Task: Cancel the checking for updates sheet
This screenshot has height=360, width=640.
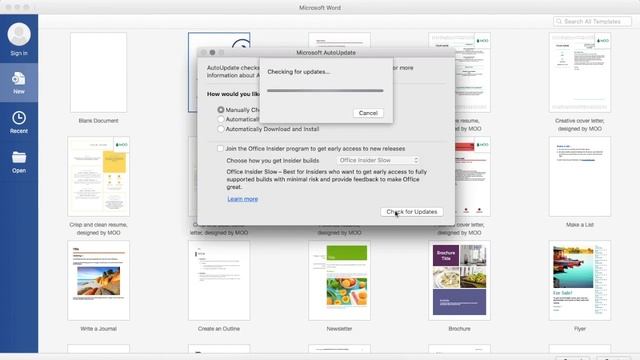Action: (x=368, y=113)
